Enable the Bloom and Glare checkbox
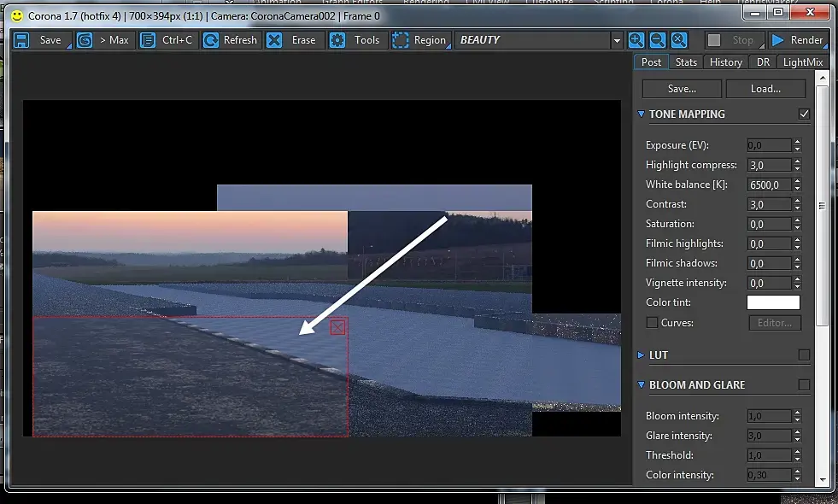 pyautogui.click(x=804, y=384)
